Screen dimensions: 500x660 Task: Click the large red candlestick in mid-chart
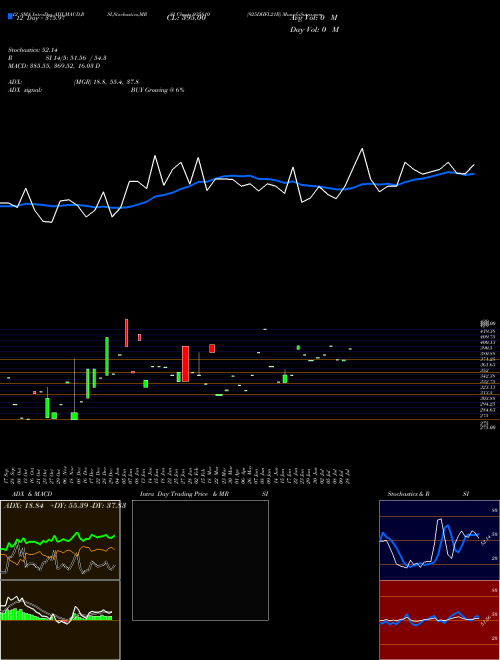click(185, 364)
